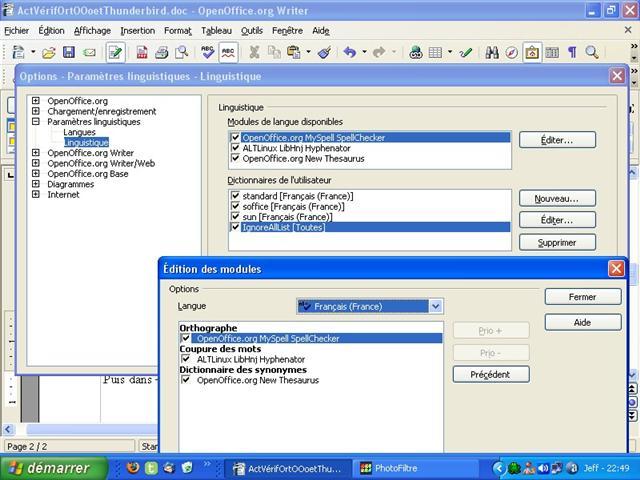Select Langues tree item
The image size is (640, 480).
coord(80,132)
